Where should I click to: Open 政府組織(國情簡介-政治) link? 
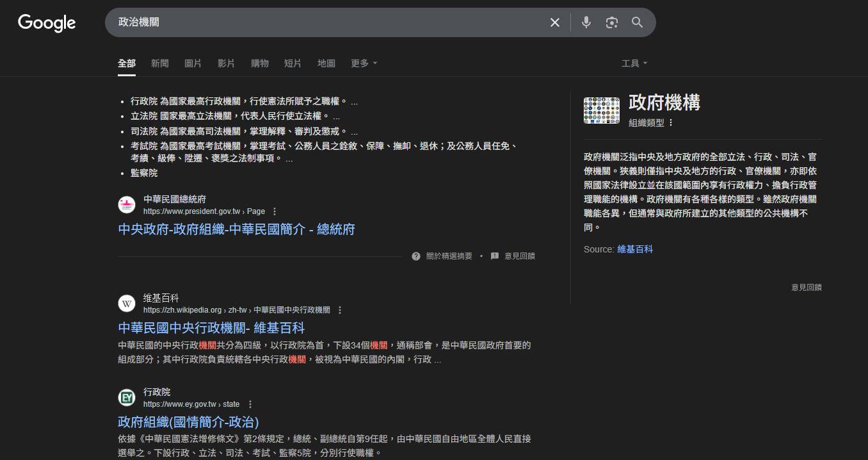(x=188, y=422)
